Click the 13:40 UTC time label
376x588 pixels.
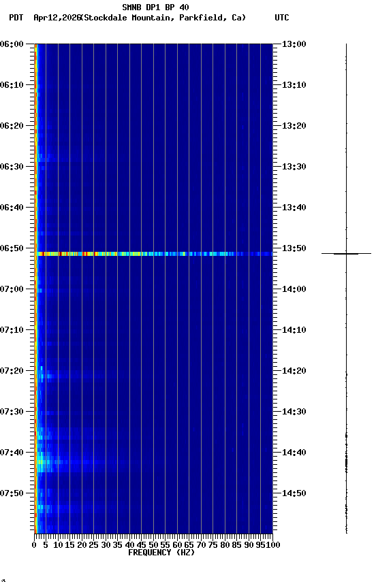coord(294,208)
